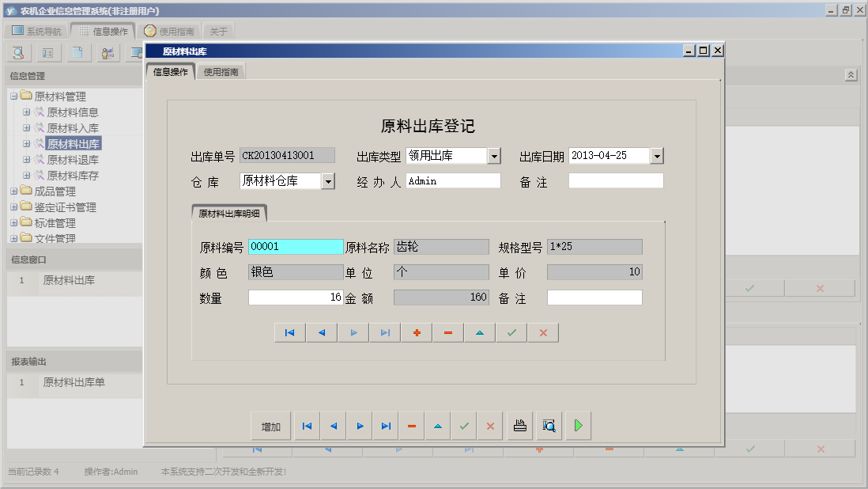Click the user/operator icon in the toolbar
868x489 pixels.
click(x=108, y=52)
